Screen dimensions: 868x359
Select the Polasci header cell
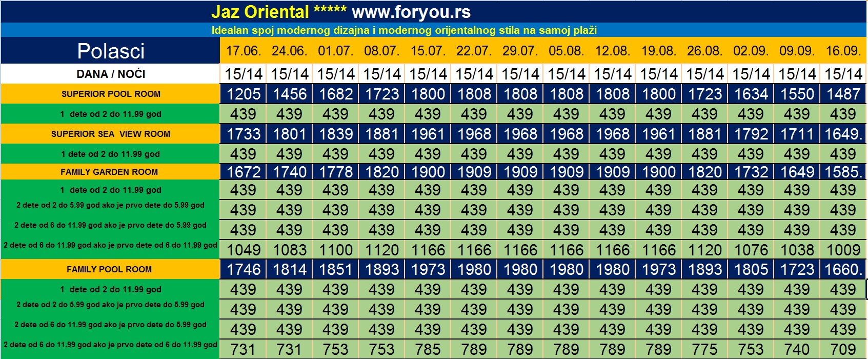[111, 51]
